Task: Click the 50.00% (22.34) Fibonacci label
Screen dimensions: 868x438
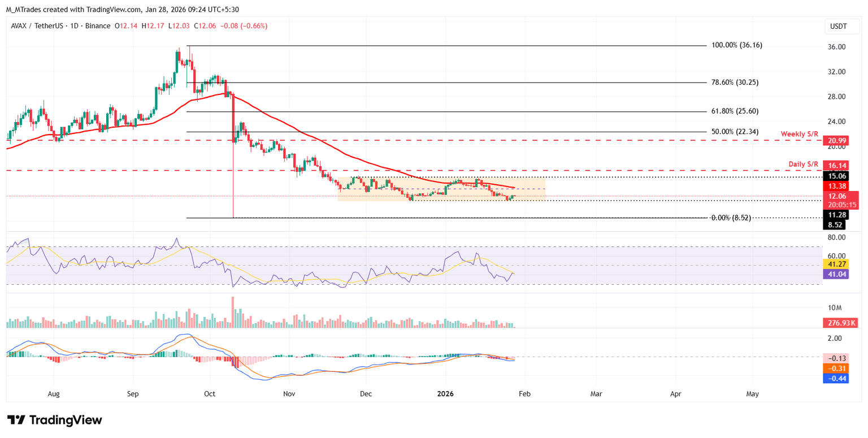Action: click(735, 132)
